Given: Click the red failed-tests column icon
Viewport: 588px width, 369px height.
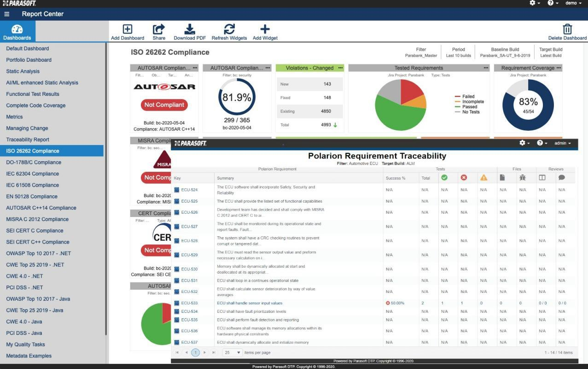Looking at the screenshot, I should coord(464,177).
